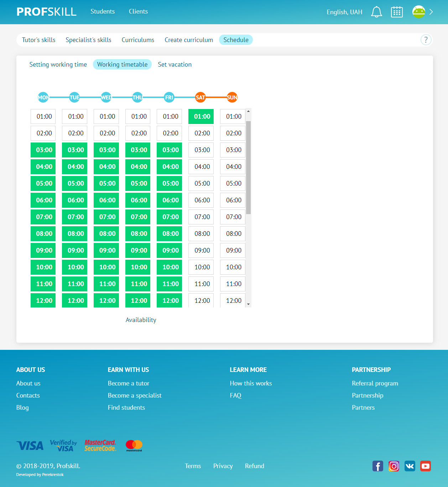Image resolution: width=448 pixels, height=487 pixels.
Task: Change language and currency English, UAH
Action: [x=344, y=12]
